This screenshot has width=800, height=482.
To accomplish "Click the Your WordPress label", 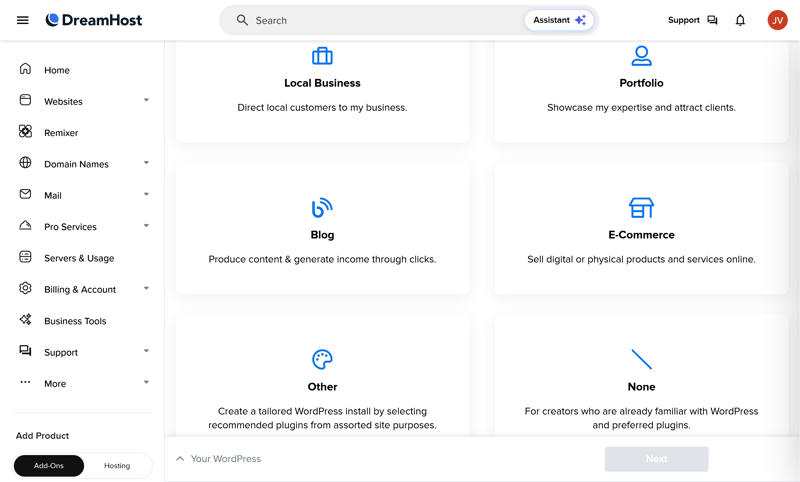I will pyautogui.click(x=226, y=459).
